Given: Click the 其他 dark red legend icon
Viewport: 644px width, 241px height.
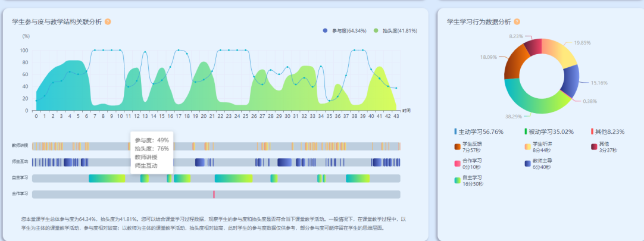Looking at the screenshot, I should [x=594, y=146].
